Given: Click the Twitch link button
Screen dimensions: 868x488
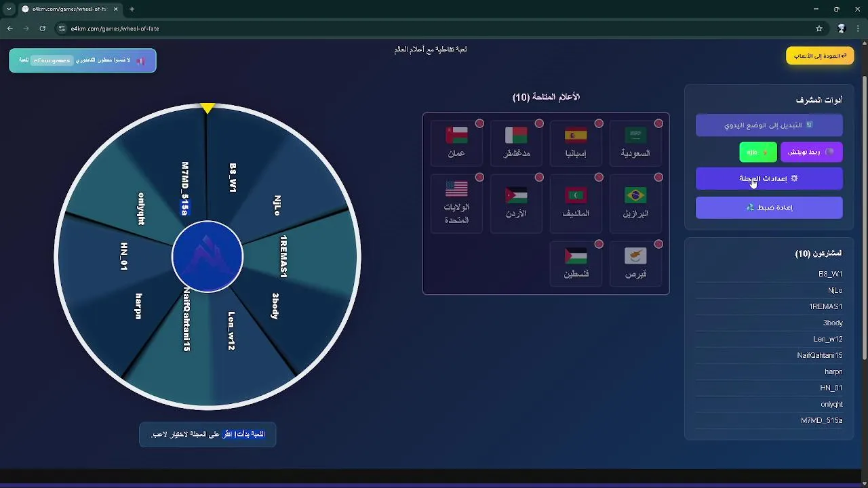Looking at the screenshot, I should [811, 152].
